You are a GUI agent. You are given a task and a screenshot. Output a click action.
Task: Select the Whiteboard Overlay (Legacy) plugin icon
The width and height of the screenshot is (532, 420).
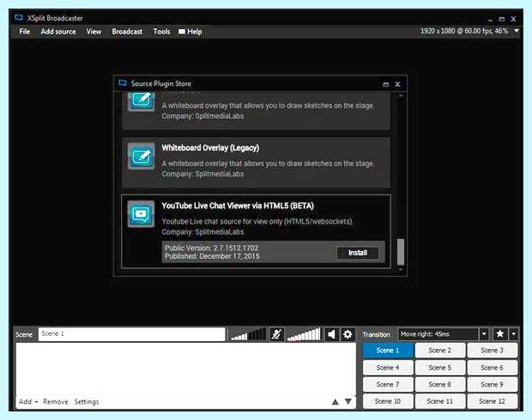click(141, 156)
